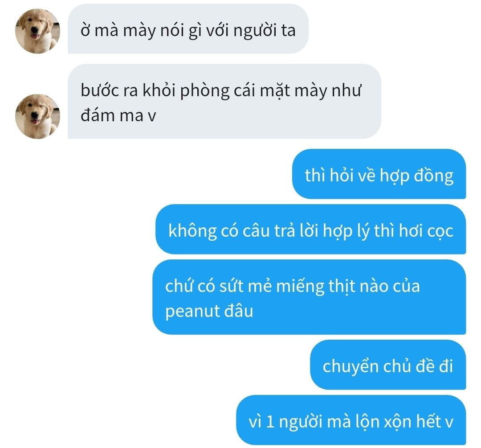
Task: Tap the blue bubble 'thì hỏi về hợp đồng'
Action: (x=379, y=174)
